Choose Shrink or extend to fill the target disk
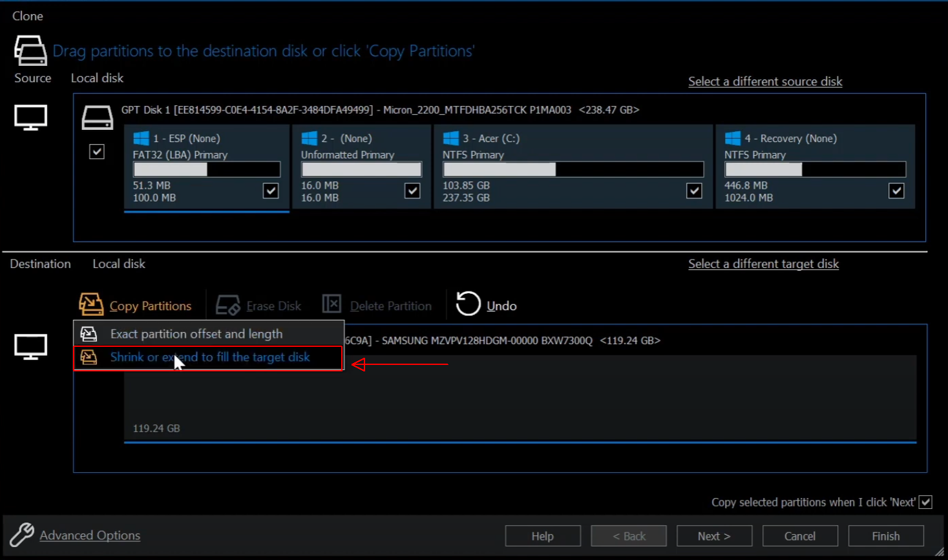The image size is (948, 560). point(208,358)
